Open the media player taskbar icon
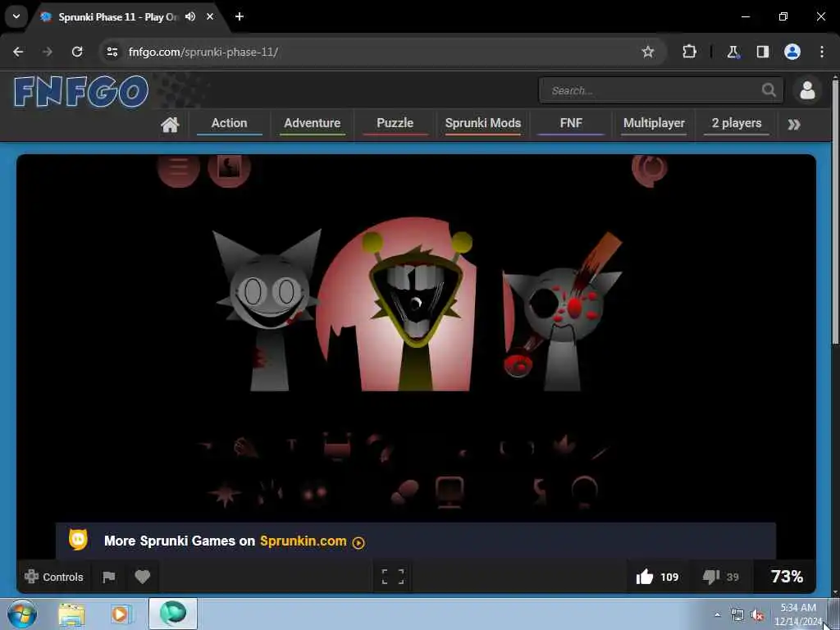This screenshot has width=840, height=630. point(121,614)
